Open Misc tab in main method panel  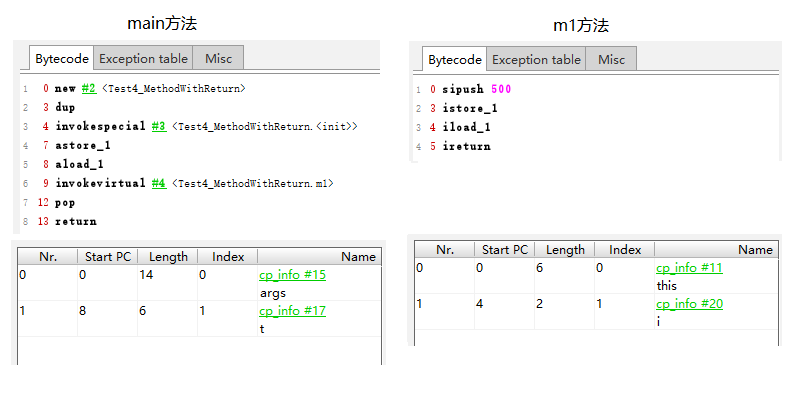[x=219, y=58]
